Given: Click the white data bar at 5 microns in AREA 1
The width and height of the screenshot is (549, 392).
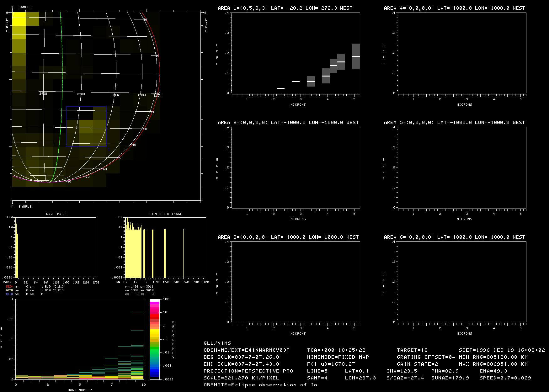Looking at the screenshot, I should click(356, 56).
